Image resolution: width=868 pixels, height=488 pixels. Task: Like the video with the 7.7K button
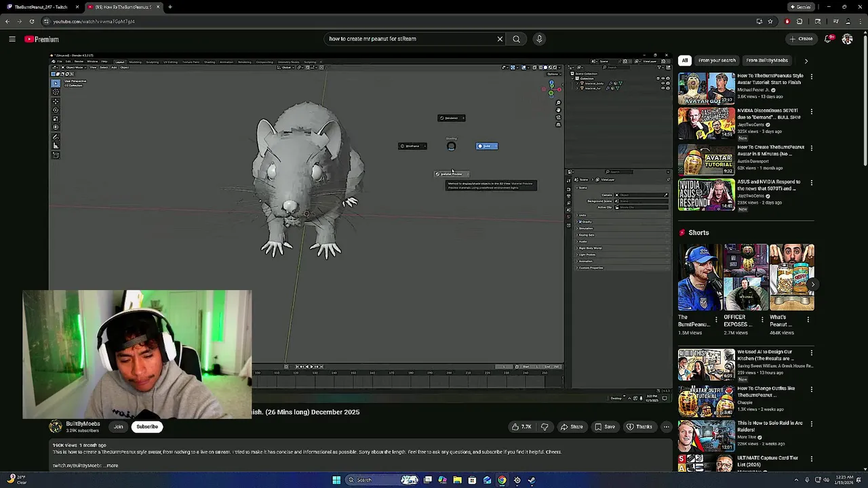(x=522, y=427)
